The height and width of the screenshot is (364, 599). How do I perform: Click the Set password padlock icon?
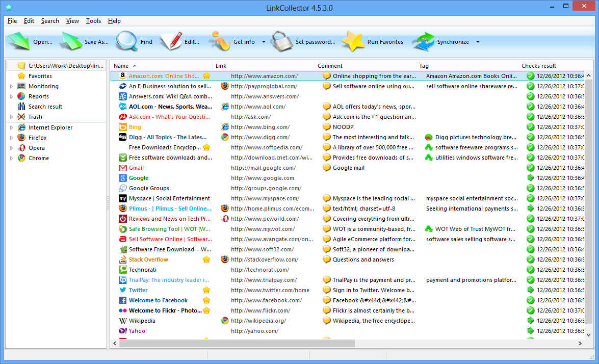tap(281, 42)
